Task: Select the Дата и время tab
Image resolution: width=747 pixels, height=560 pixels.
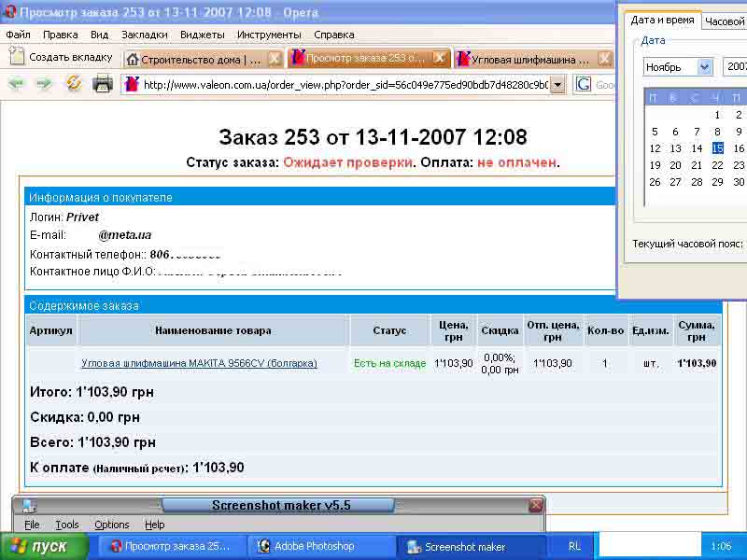Action: 662,21
